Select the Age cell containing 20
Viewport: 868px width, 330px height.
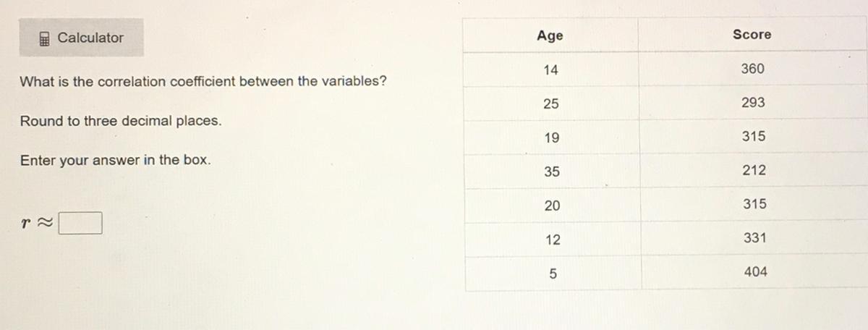[x=552, y=206]
